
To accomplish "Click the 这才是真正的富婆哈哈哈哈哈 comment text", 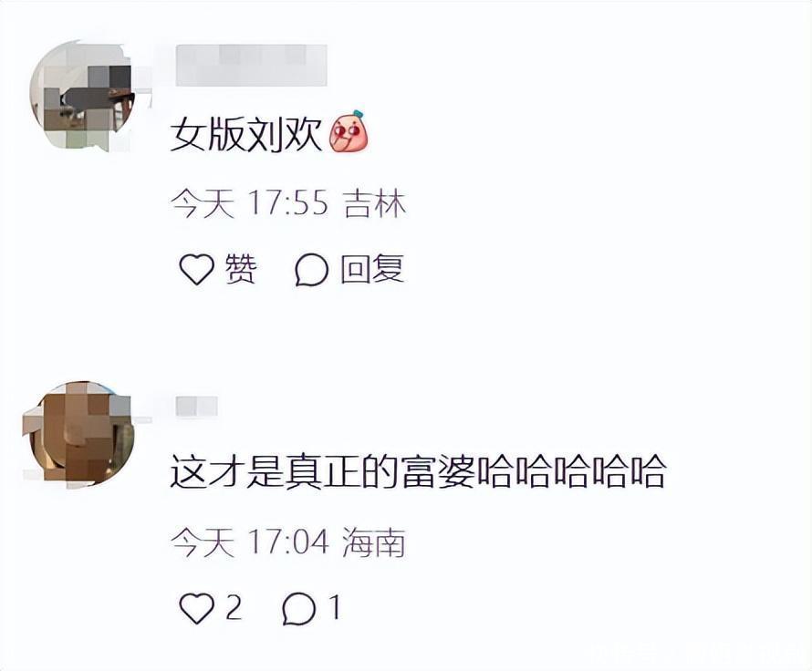I will click(417, 470).
